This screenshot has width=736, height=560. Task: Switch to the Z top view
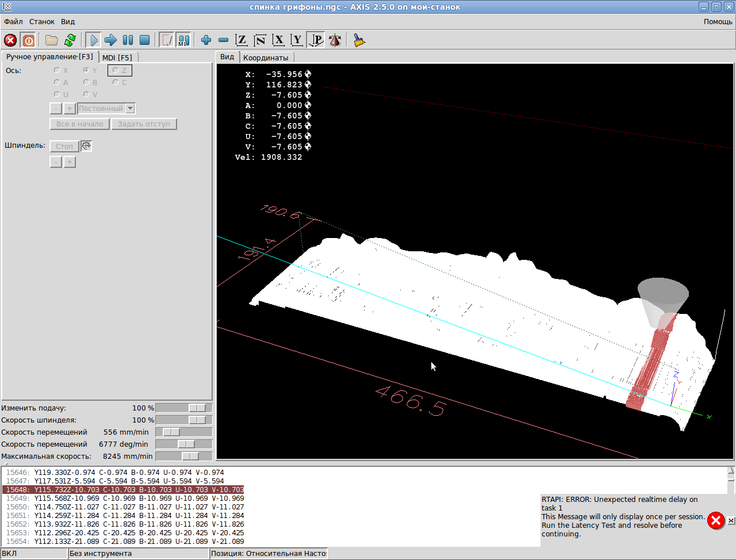(241, 40)
